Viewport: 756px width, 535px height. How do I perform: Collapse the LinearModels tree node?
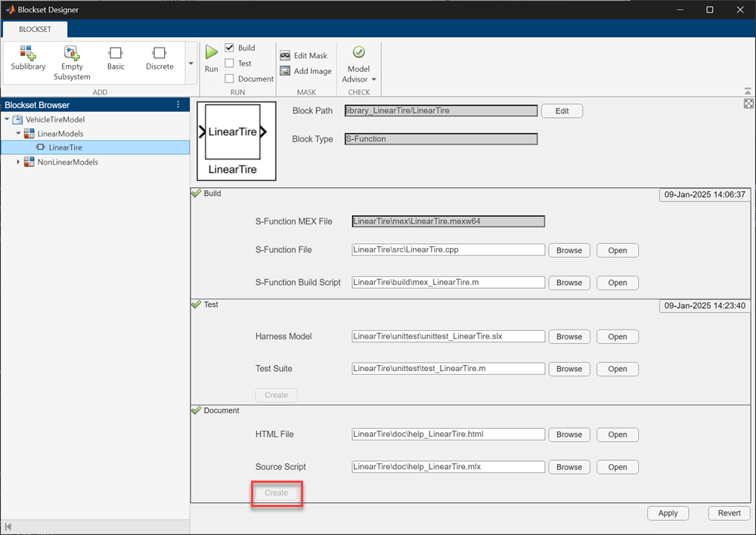pyautogui.click(x=18, y=134)
